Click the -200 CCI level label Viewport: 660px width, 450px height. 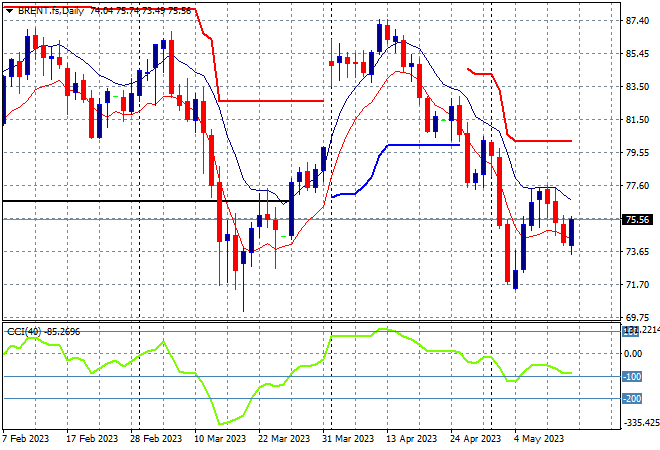(x=632, y=398)
